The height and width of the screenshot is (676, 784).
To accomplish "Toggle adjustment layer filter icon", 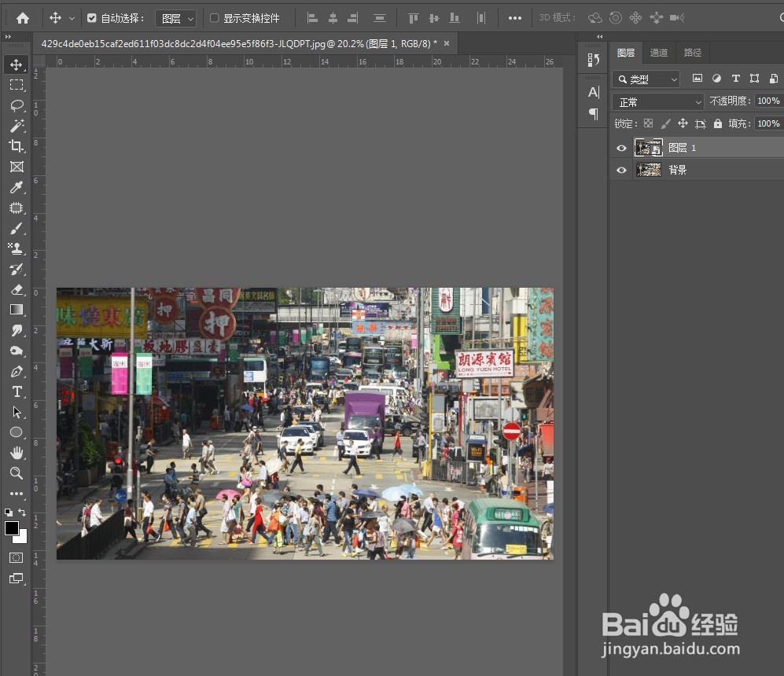I will click(x=716, y=78).
